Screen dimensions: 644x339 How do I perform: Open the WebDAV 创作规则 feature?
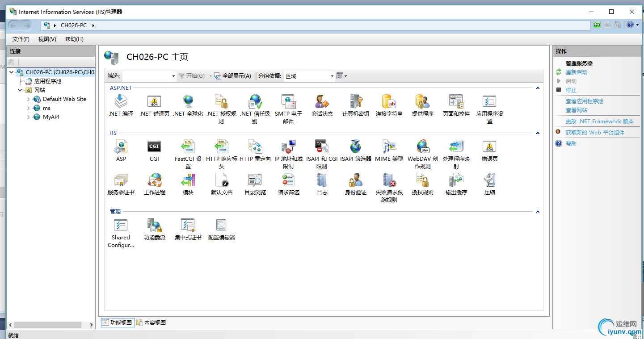(422, 154)
